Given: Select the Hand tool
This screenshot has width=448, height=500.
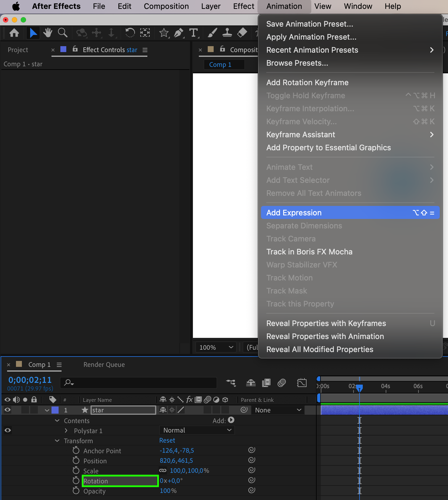Looking at the screenshot, I should coord(48,33).
